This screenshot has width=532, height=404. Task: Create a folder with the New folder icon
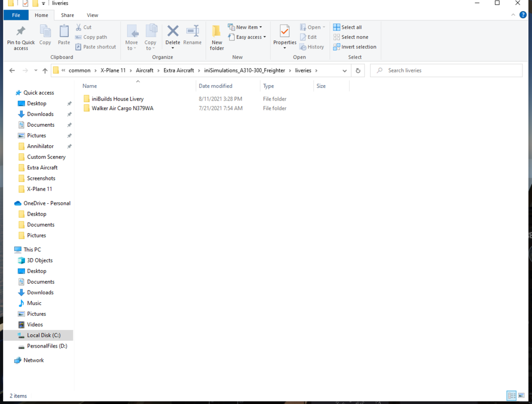coord(216,36)
